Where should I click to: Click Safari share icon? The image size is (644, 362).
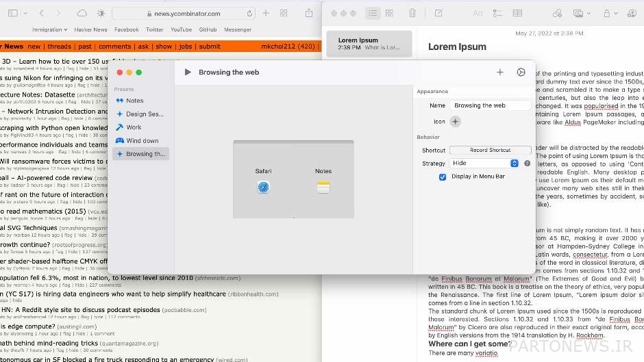pos(309,13)
